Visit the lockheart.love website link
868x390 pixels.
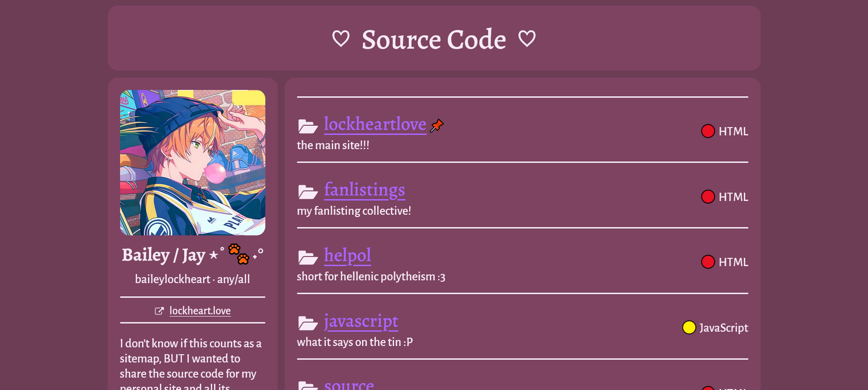coord(200,311)
